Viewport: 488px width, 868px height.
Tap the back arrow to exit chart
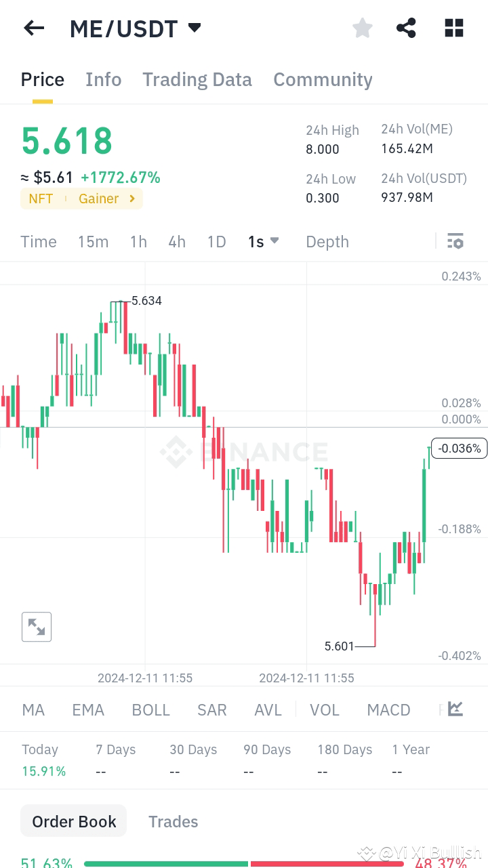point(34,28)
